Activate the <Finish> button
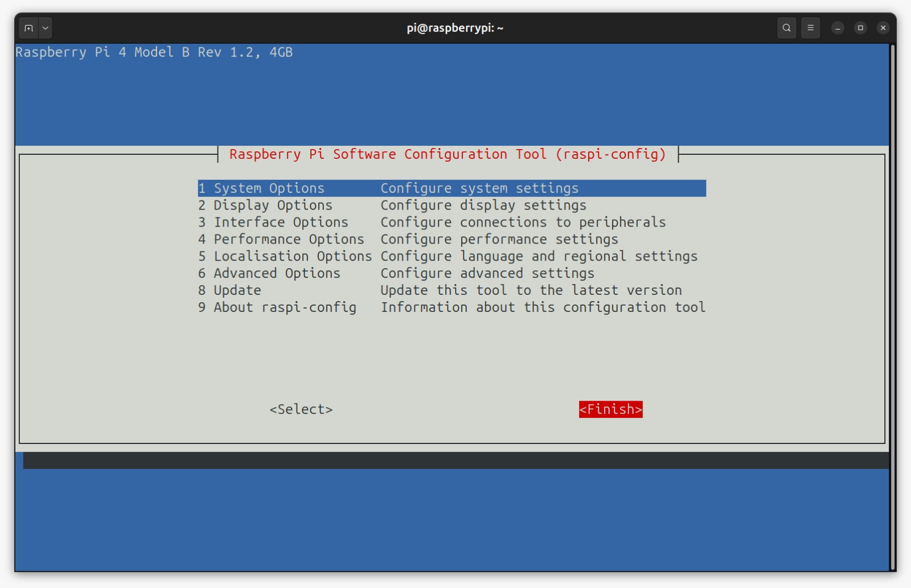The image size is (911, 588). coord(611,409)
